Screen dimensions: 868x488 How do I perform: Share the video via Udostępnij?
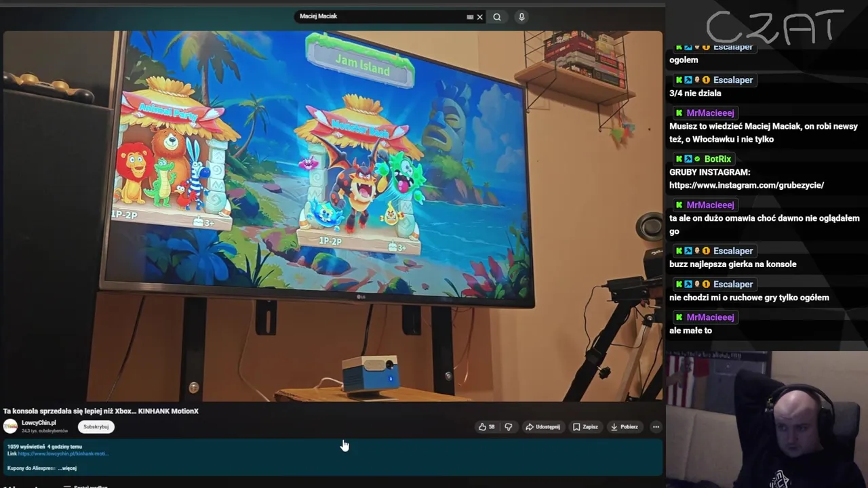543,427
